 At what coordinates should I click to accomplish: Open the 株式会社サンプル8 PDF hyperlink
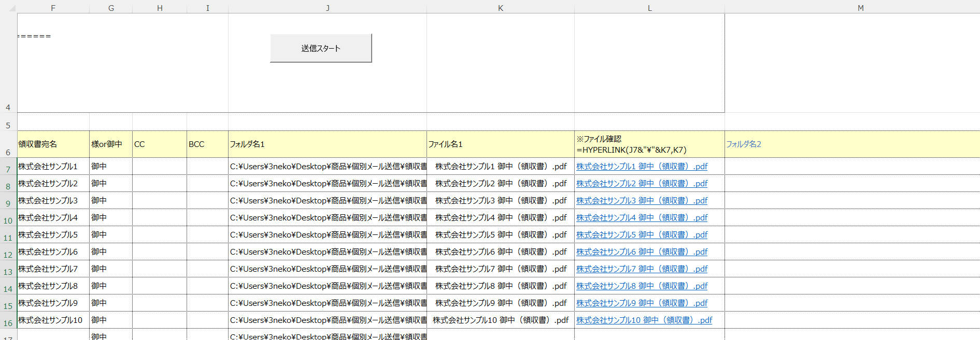tap(642, 286)
